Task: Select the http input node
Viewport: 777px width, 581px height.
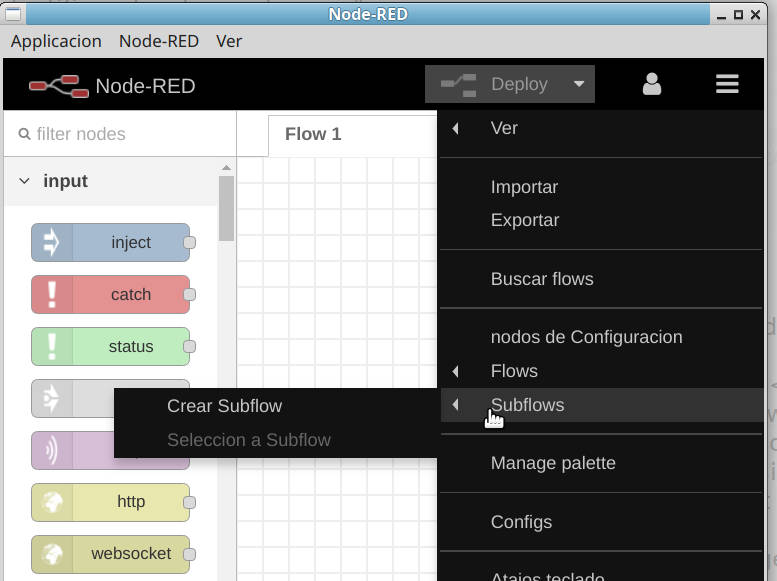Action: [110, 502]
